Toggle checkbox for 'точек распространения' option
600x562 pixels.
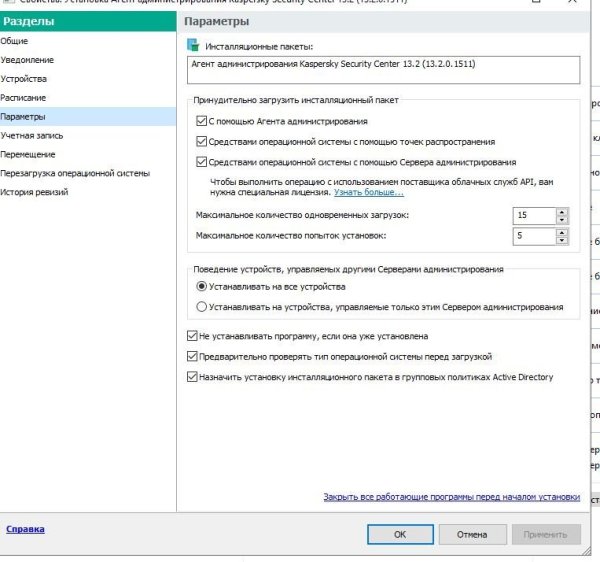click(201, 142)
